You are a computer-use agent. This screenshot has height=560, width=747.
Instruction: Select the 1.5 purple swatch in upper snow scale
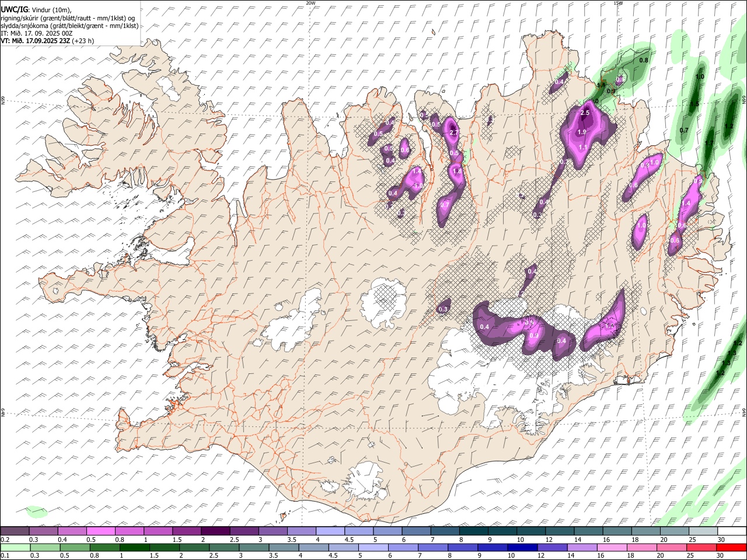coord(186,531)
